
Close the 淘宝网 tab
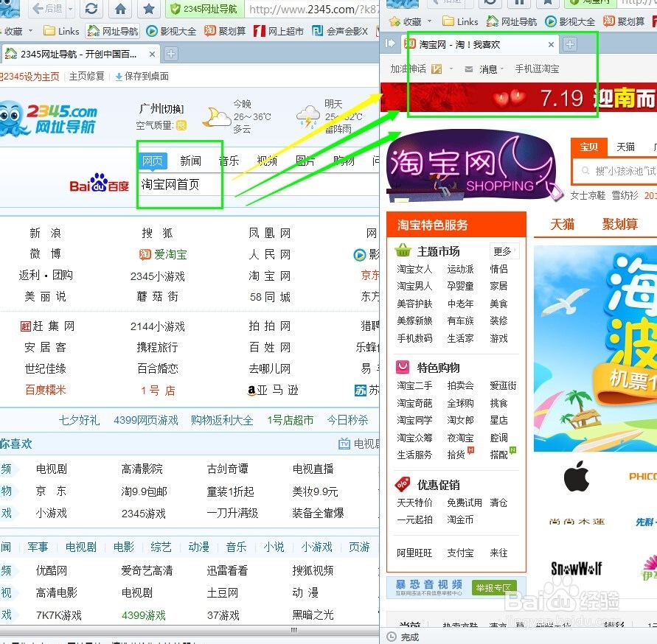[551, 44]
